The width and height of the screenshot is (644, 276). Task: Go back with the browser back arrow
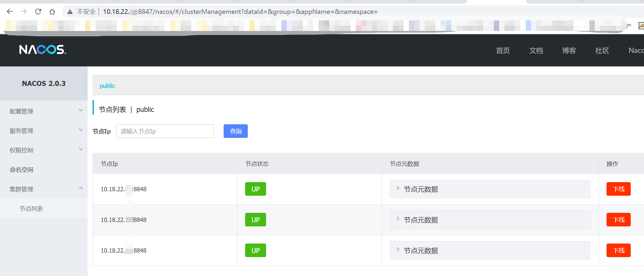tap(10, 12)
